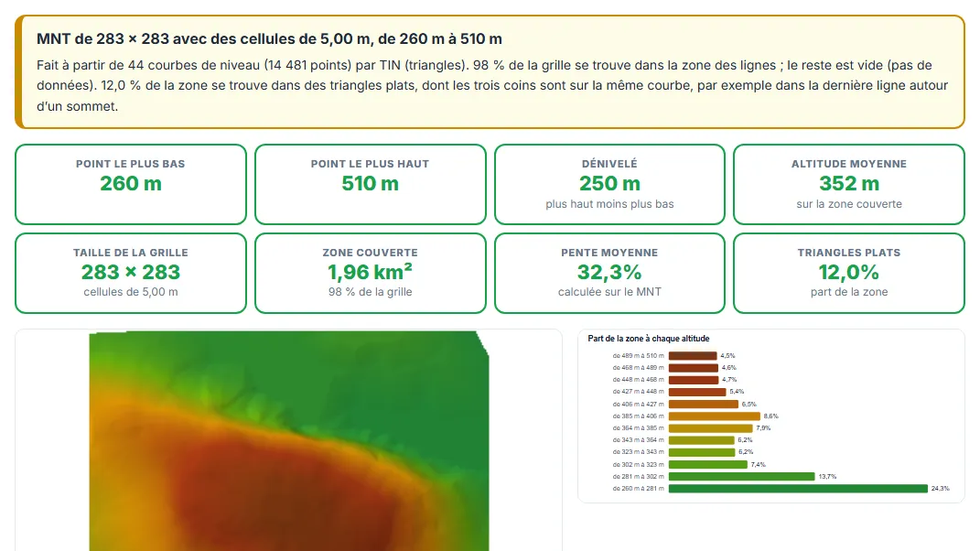
Task: Click the "TAILLE DE LA GRILLE" card label
Action: pyautogui.click(x=131, y=253)
